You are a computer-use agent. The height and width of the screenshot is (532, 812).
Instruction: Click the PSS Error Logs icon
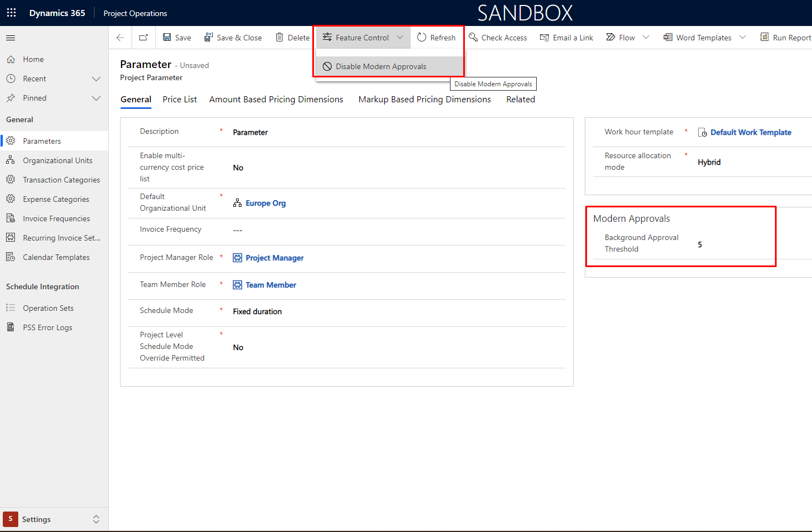pyautogui.click(x=11, y=327)
